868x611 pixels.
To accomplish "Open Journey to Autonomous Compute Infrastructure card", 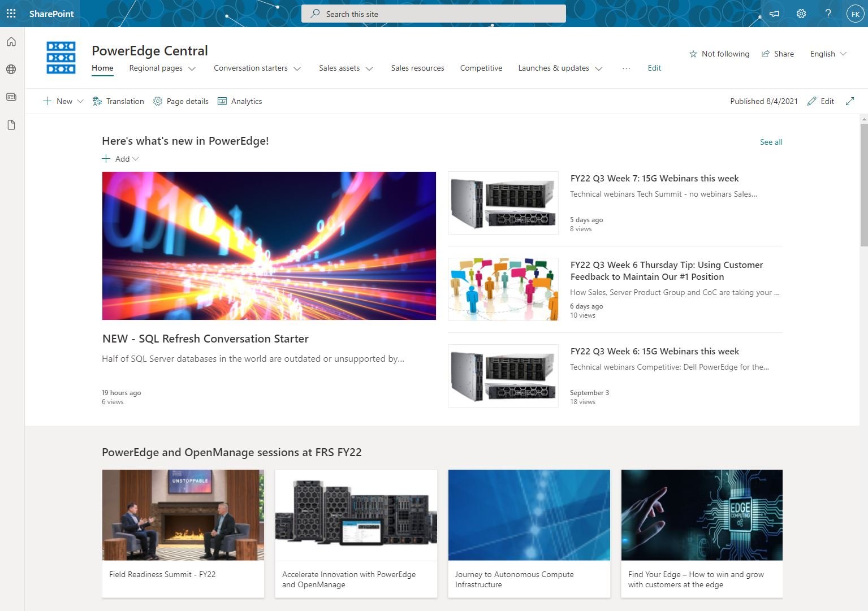I will coord(529,534).
